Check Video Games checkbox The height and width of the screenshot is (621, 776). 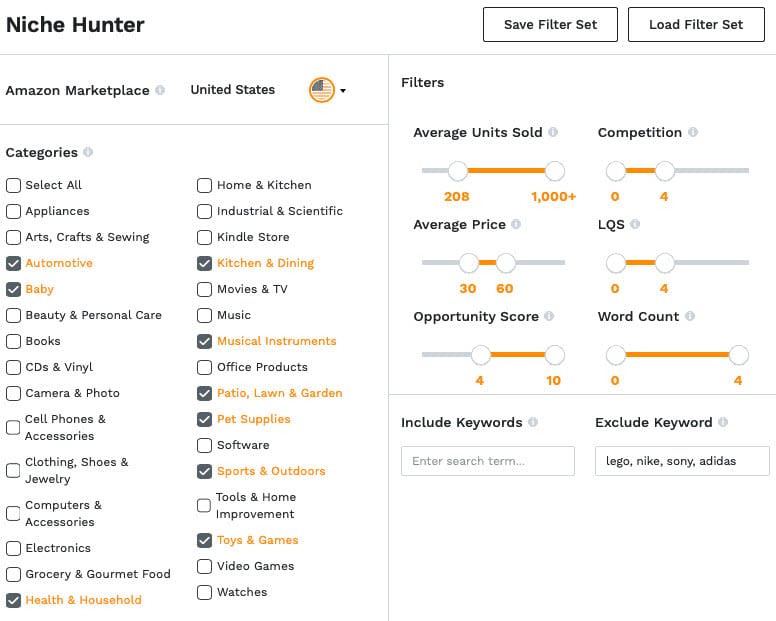(204, 566)
